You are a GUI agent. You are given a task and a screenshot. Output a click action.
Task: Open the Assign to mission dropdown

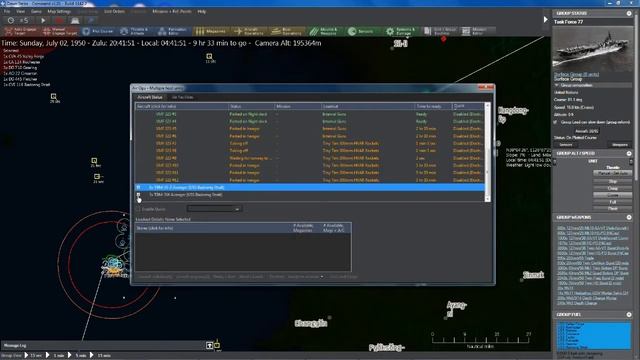[305, 277]
